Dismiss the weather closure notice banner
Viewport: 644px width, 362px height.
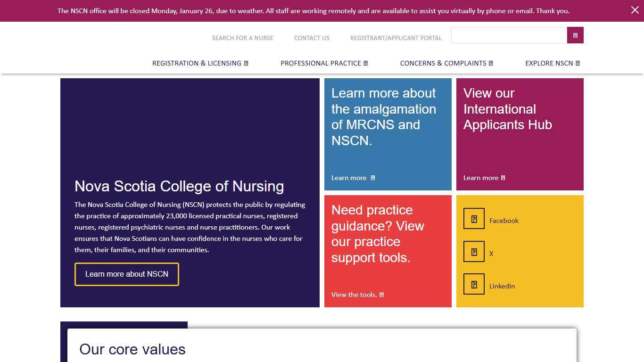click(635, 9)
